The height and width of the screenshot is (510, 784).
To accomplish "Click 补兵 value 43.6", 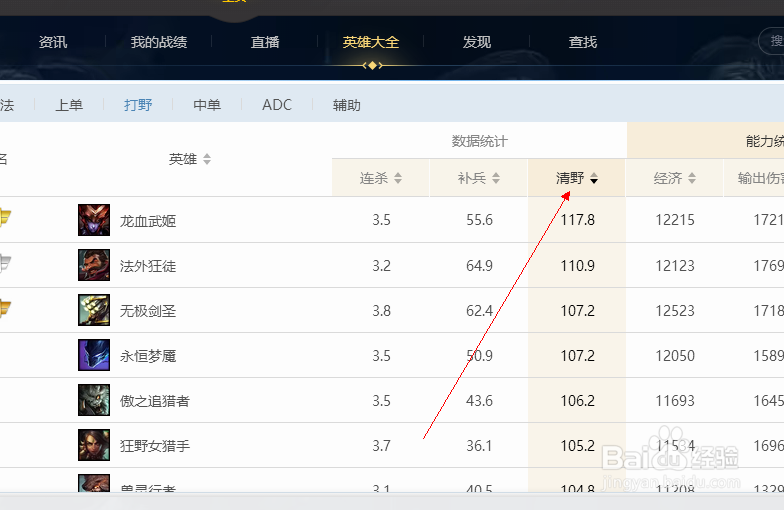I will pos(480,401).
